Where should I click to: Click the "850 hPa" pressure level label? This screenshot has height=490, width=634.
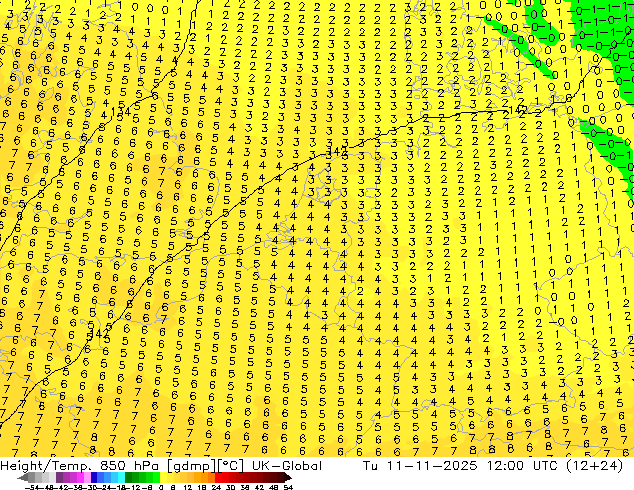click(130, 466)
